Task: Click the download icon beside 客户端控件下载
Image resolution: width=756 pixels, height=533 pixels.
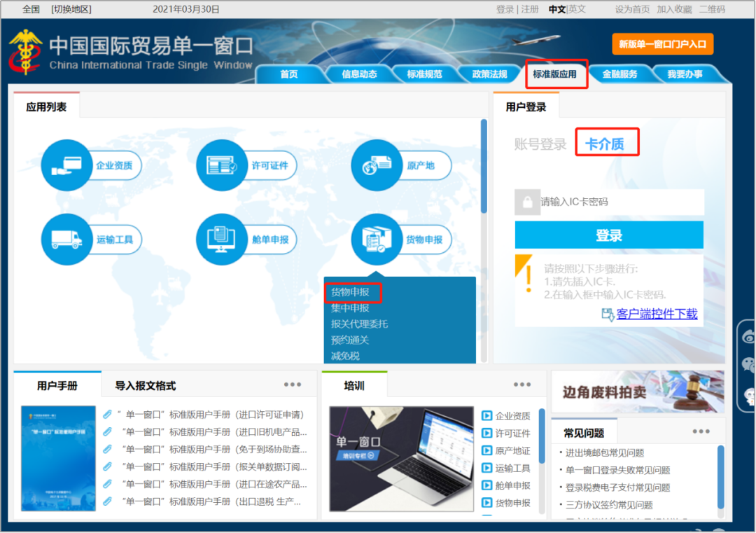Action: click(608, 314)
